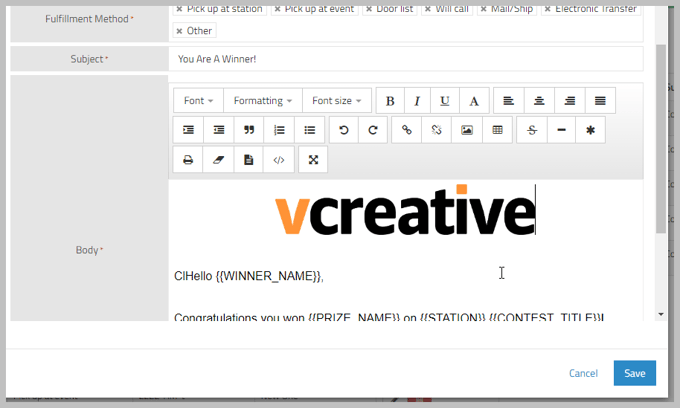Toggle italic formatting in the editor
Screen dimensions: 680x408
(417, 101)
